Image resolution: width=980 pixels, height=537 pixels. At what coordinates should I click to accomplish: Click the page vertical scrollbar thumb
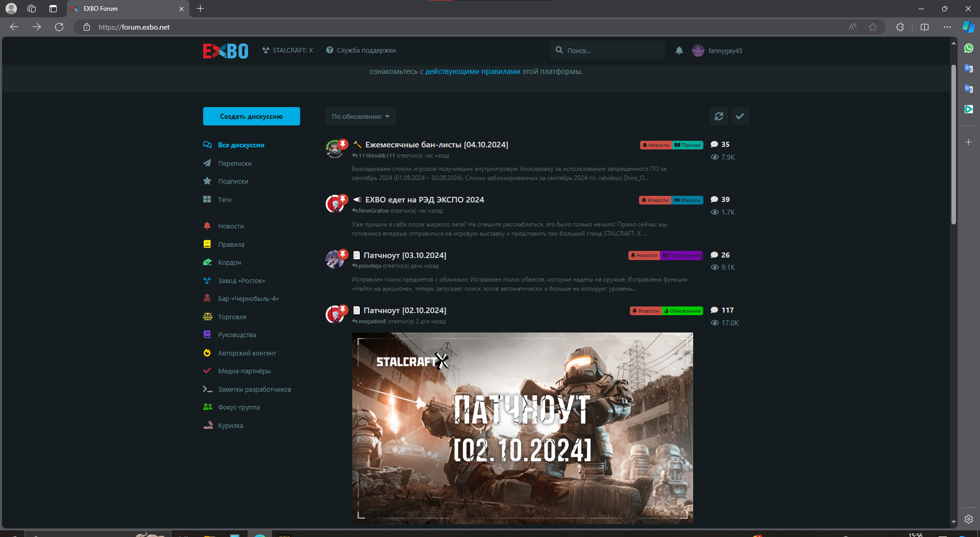[953, 145]
